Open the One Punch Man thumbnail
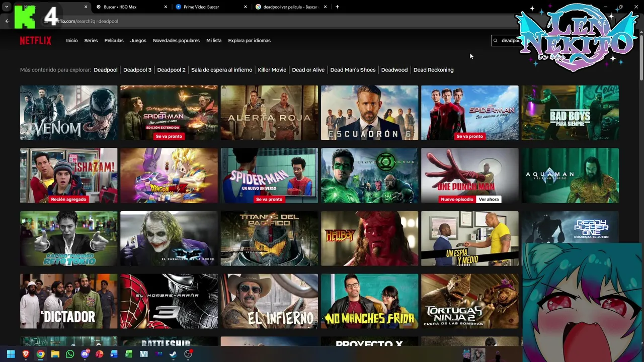The image size is (644, 362). coord(470,175)
